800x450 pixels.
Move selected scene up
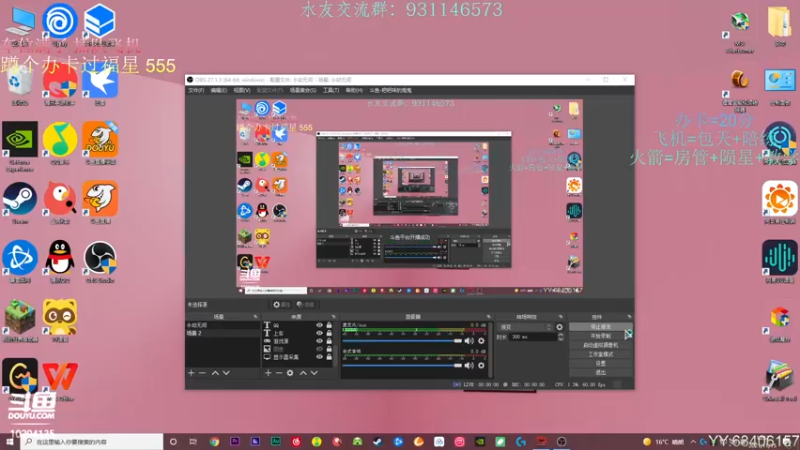[215, 373]
